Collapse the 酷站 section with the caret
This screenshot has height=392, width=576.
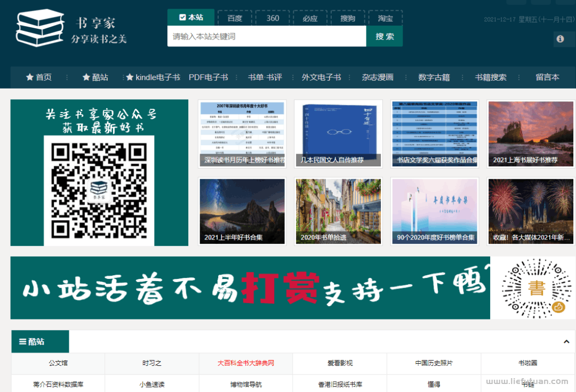(567, 340)
